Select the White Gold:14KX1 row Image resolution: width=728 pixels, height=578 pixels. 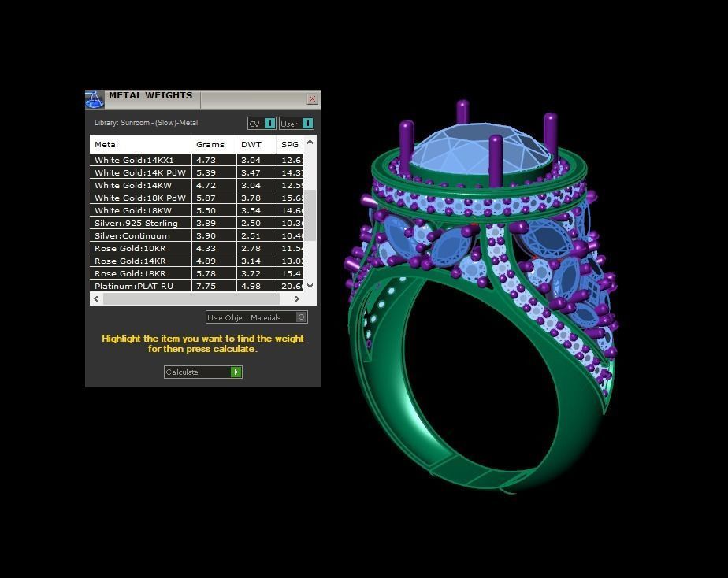point(197,160)
